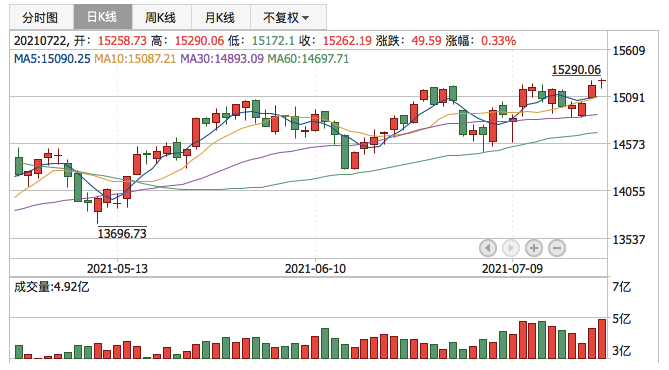Click the MA5:15090.25 indicator label
This screenshot has height=370, width=669.
(52, 58)
